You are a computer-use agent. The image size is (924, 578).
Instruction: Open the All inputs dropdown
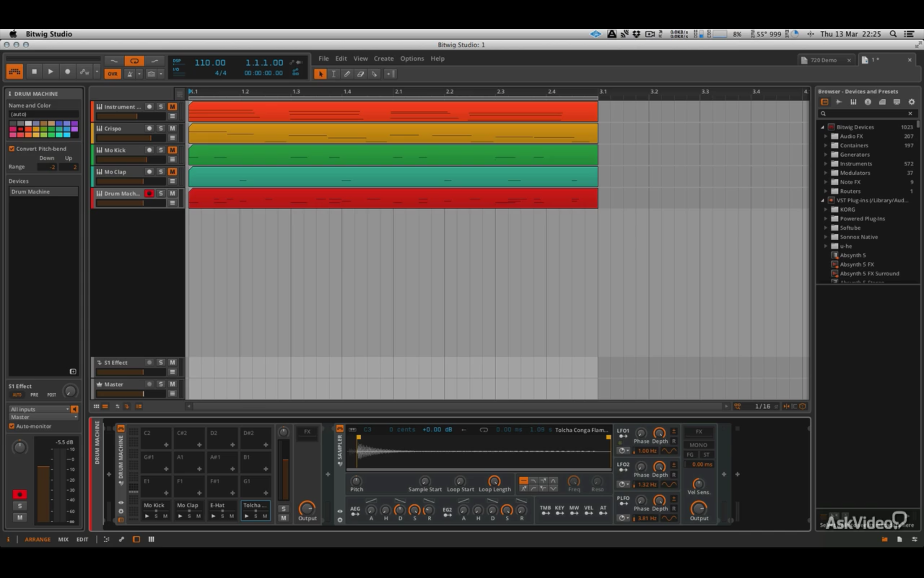pos(40,409)
